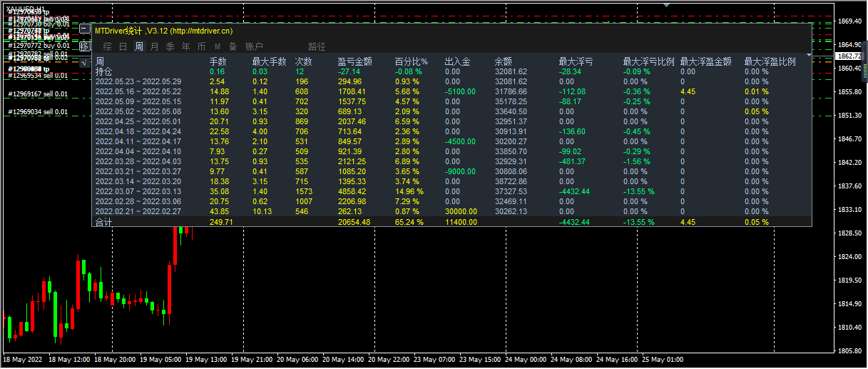
Task: Click the 20654.48 total profit cell
Action: (354, 223)
